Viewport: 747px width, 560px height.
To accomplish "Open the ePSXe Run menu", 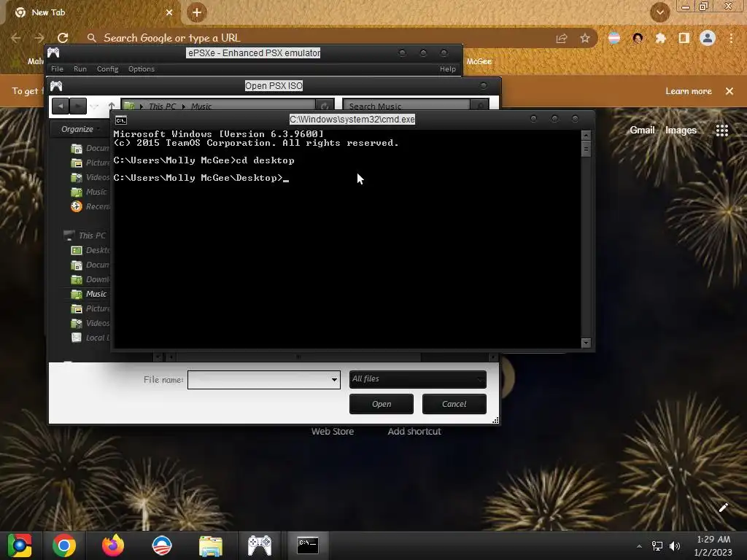I will click(80, 69).
